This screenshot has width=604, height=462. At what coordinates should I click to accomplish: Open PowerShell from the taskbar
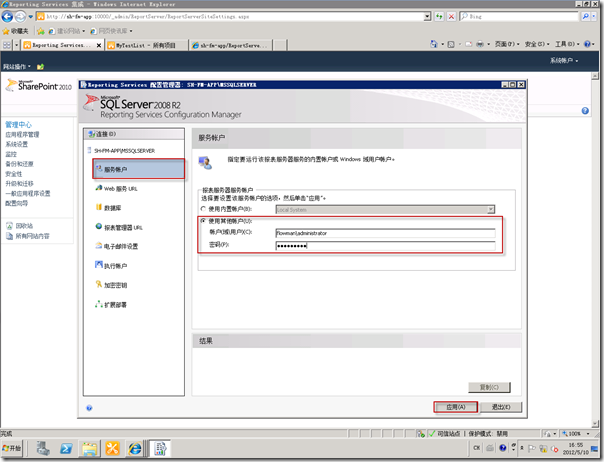tap(66, 449)
